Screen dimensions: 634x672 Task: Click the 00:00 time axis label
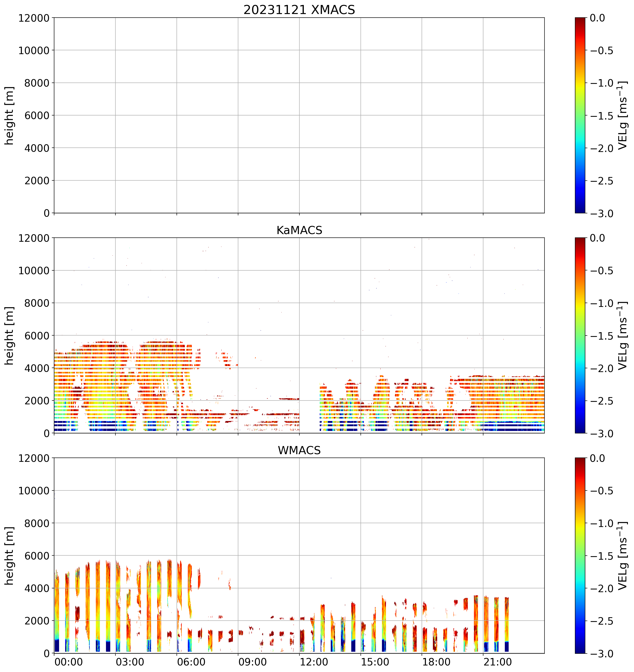pos(69,662)
